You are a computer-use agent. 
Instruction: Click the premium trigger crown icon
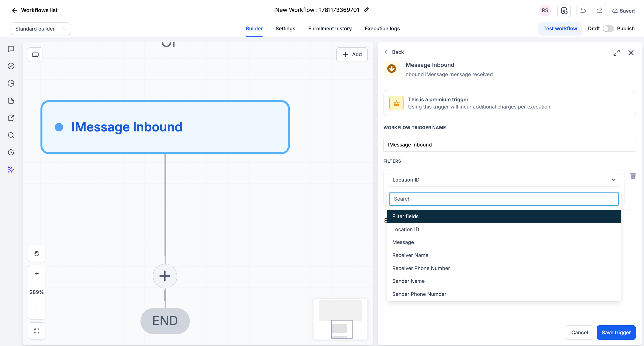click(x=397, y=103)
